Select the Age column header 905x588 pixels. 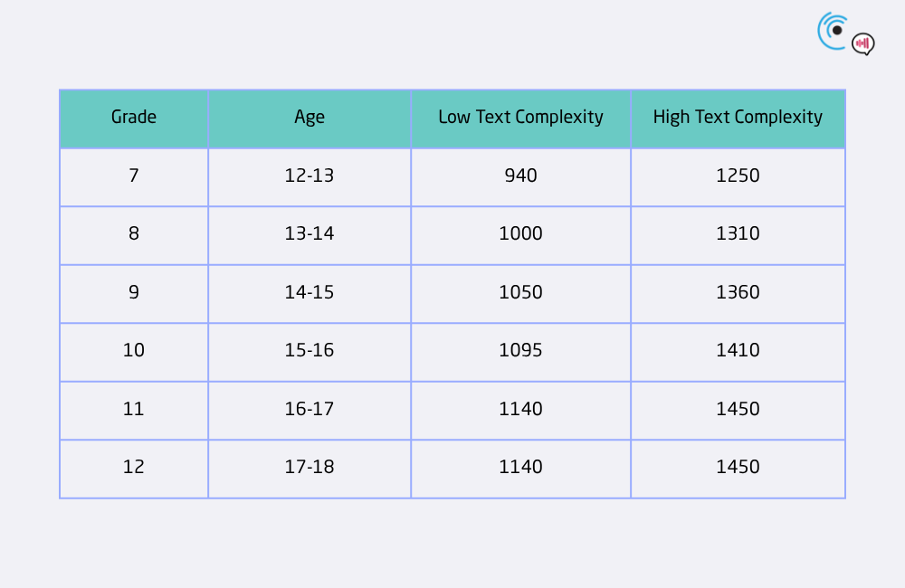(x=310, y=119)
